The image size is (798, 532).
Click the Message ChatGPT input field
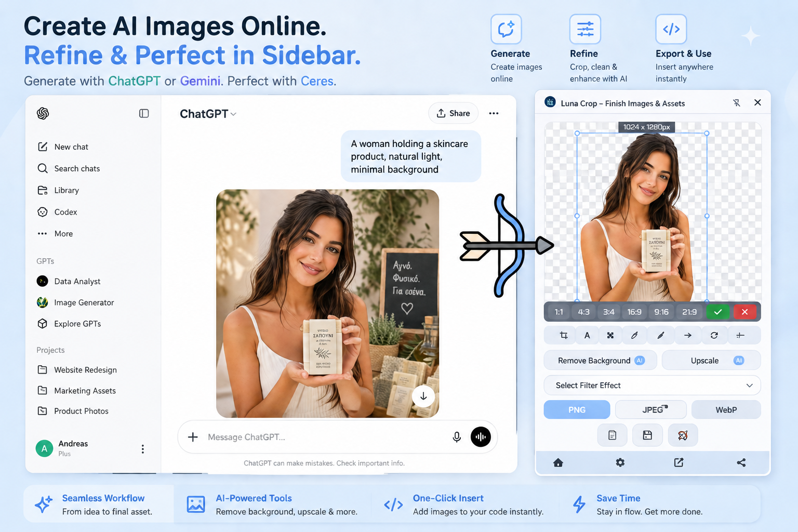(x=322, y=437)
